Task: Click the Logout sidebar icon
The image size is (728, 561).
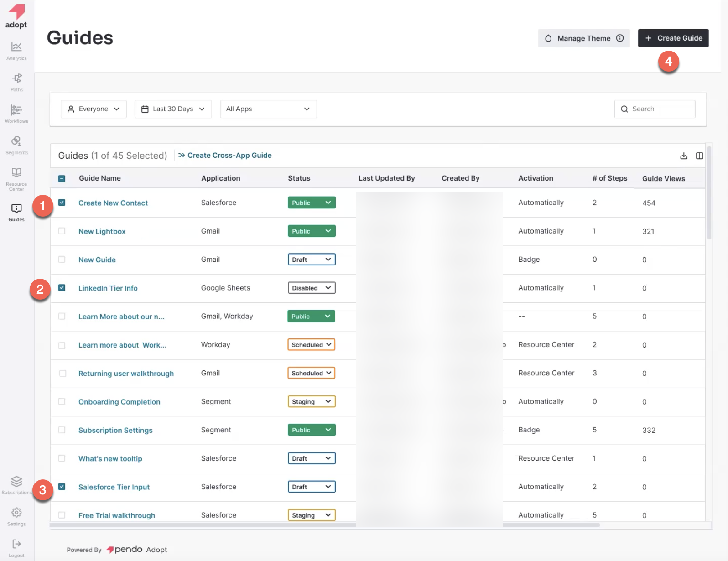Action: click(16, 549)
